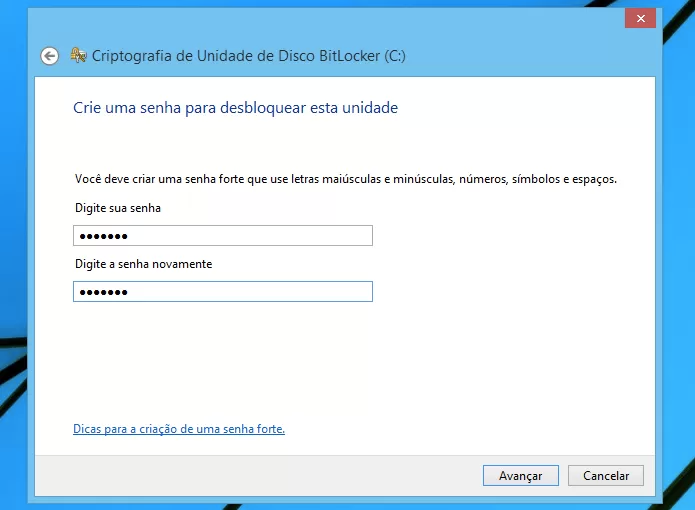Close the BitLocker wizard window
Image resolution: width=695 pixels, height=510 pixels.
click(x=640, y=18)
